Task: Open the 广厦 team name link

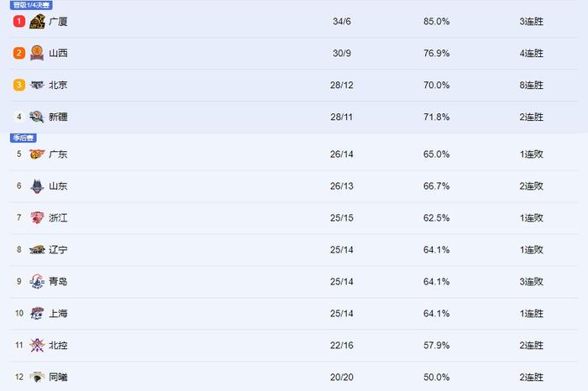Action: click(x=58, y=21)
